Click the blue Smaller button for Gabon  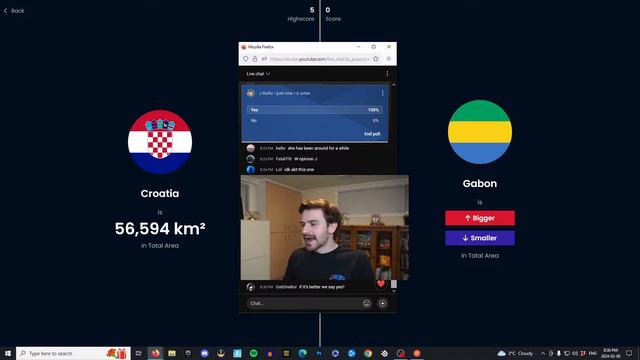click(x=480, y=238)
